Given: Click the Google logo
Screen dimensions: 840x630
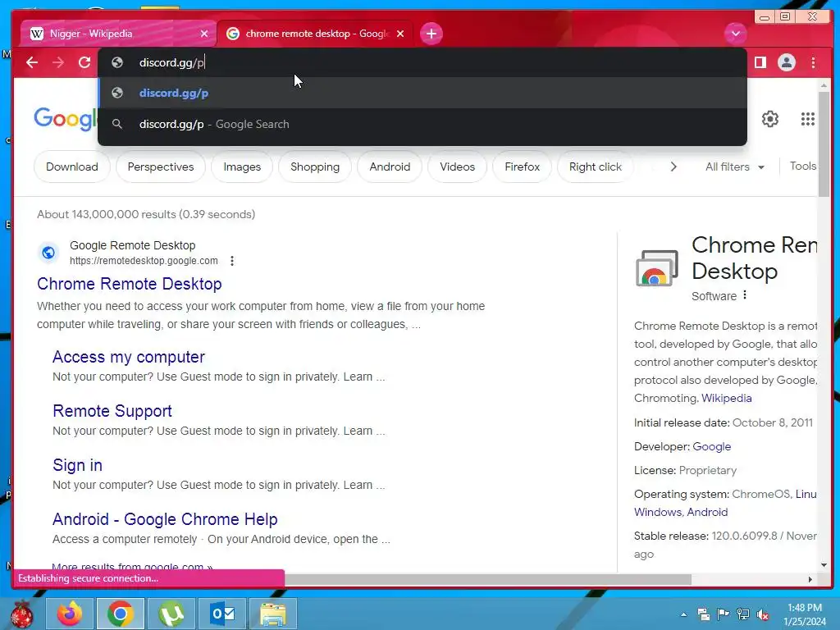Looking at the screenshot, I should tap(66, 118).
